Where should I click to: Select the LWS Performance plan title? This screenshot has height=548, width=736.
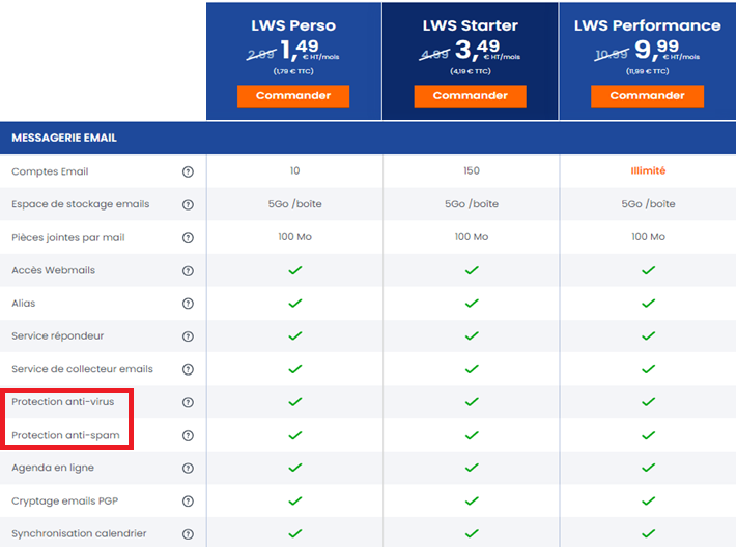click(x=647, y=25)
